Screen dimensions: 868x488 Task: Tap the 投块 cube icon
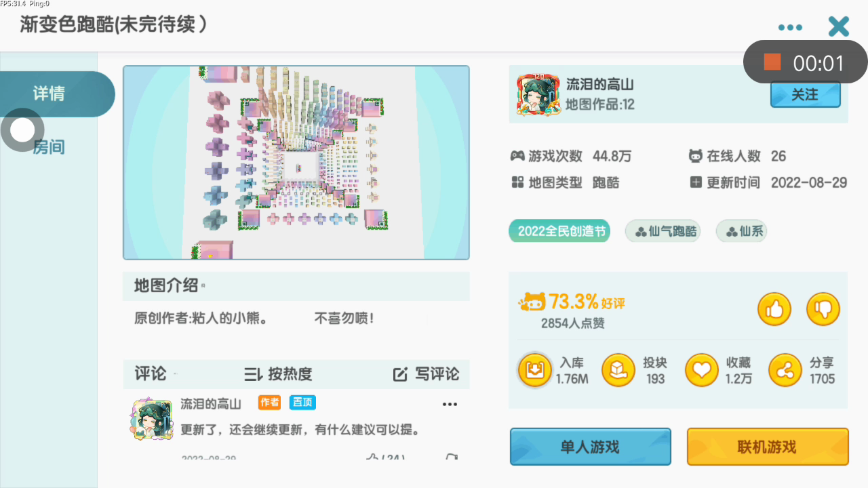pos(618,370)
